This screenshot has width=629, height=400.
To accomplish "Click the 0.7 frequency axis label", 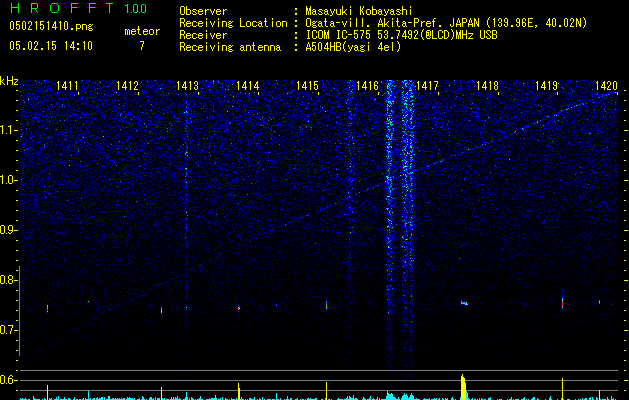I will (8, 330).
